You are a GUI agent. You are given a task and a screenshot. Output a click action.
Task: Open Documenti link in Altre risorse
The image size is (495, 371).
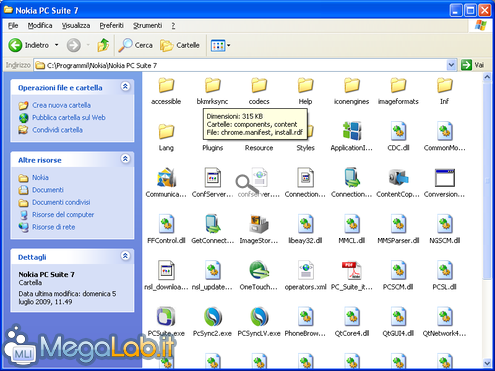point(48,190)
